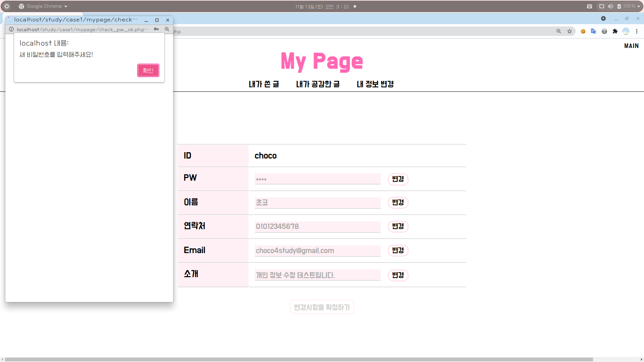644x362 pixels.
Task: Click the MAIN link
Action: click(x=631, y=46)
